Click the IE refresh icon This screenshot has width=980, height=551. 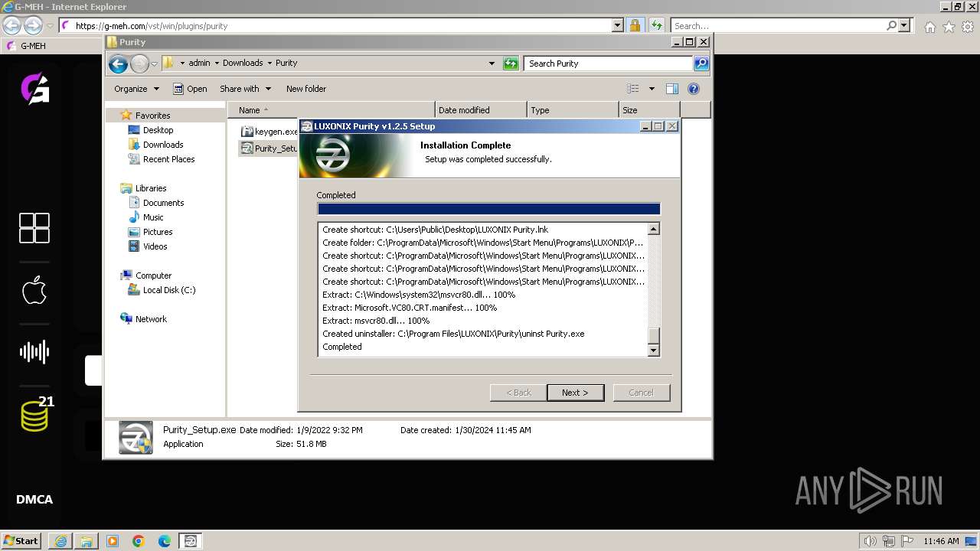coord(656,26)
